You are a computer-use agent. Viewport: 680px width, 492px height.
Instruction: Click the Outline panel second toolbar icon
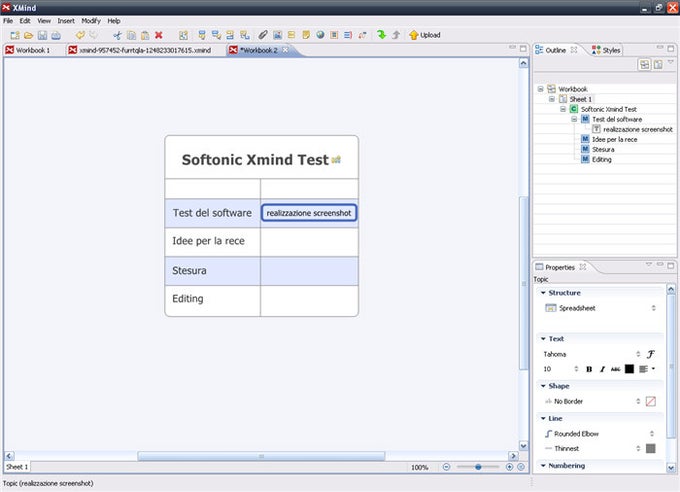click(x=658, y=65)
